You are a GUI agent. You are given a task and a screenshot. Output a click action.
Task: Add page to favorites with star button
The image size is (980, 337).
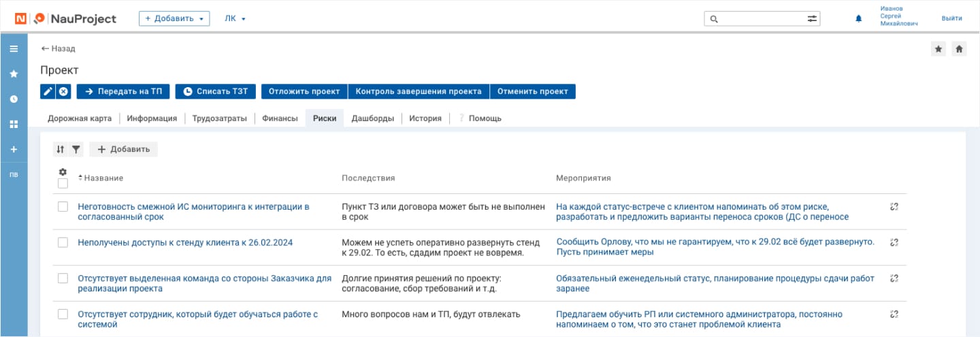tap(938, 49)
